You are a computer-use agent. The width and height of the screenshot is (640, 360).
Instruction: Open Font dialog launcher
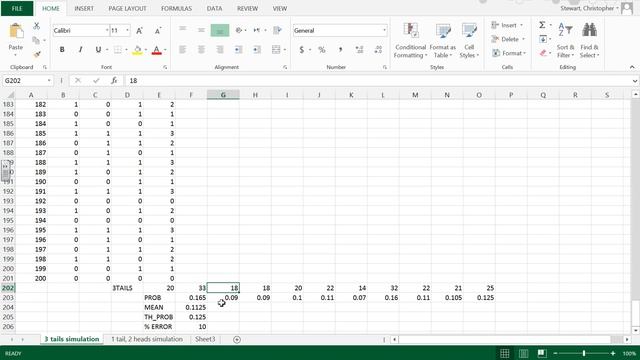pos(165,67)
